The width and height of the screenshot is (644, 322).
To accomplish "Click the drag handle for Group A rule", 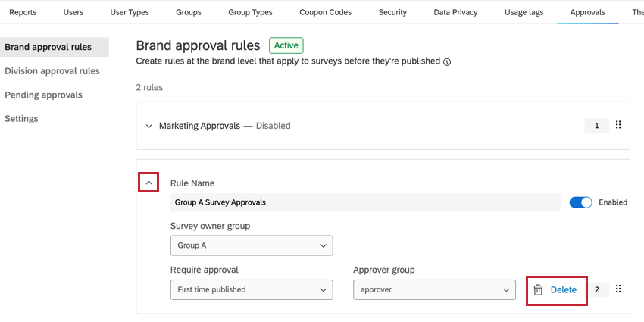I will pyautogui.click(x=618, y=289).
